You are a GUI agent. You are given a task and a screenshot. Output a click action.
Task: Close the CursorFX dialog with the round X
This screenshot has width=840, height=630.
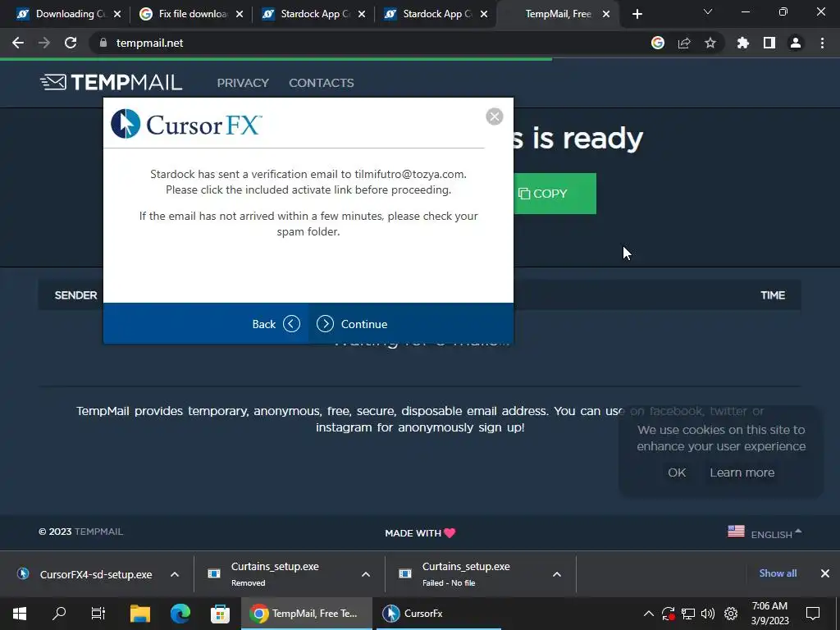pos(494,116)
